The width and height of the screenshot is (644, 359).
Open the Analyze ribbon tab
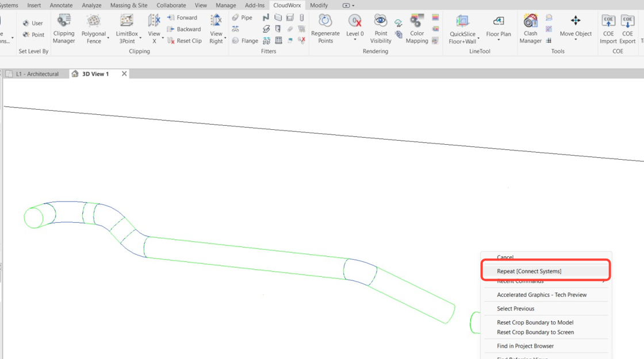pyautogui.click(x=91, y=5)
